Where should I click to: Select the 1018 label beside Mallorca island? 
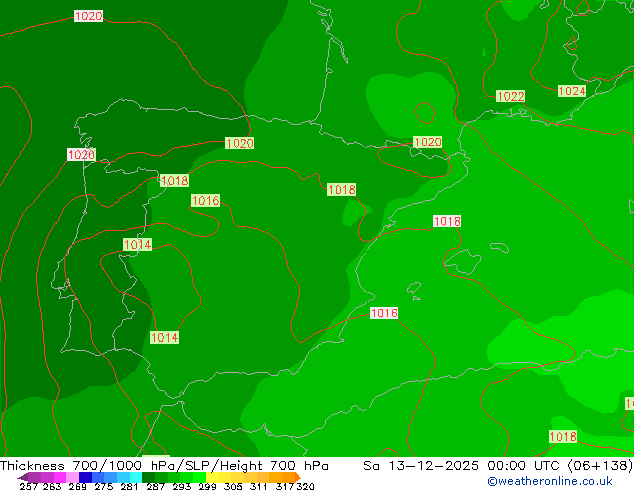447,221
